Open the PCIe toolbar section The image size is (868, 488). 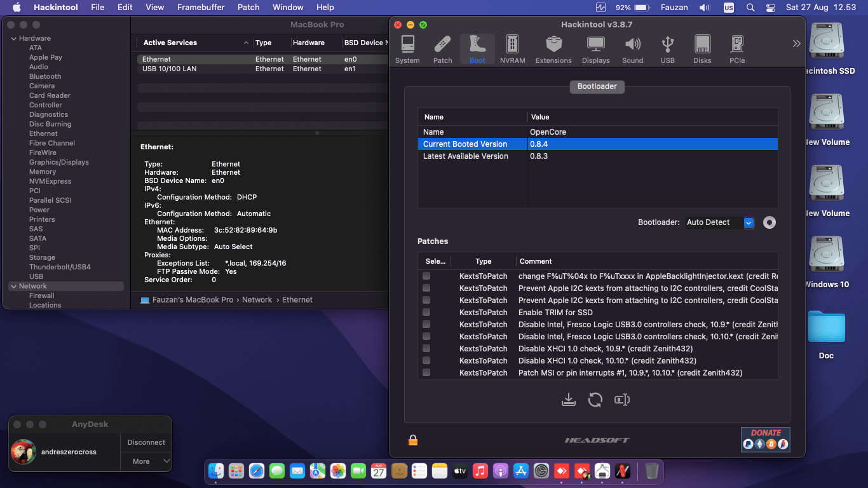tap(737, 49)
